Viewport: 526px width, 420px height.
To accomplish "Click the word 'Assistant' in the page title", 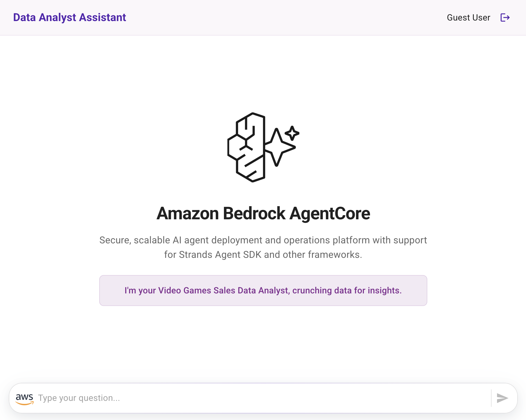I will pos(103,17).
